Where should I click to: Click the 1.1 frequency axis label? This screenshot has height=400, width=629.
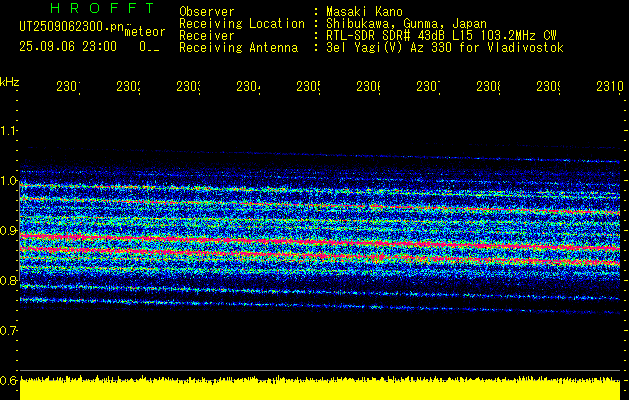9,130
